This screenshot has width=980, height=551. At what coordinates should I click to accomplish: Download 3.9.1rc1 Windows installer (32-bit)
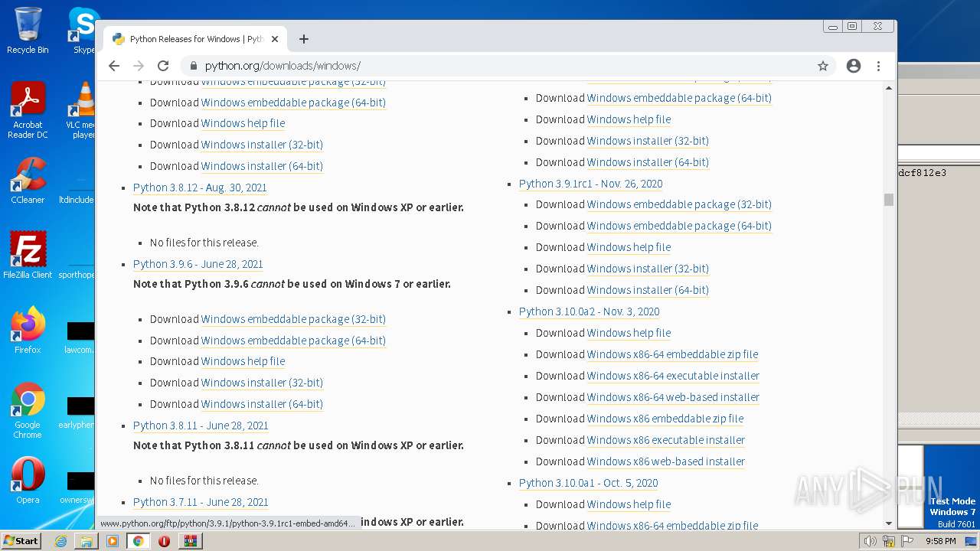click(x=648, y=269)
